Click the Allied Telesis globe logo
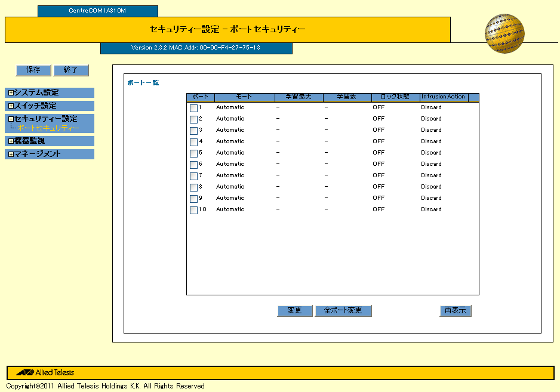This screenshot has width=560, height=392. tap(504, 33)
